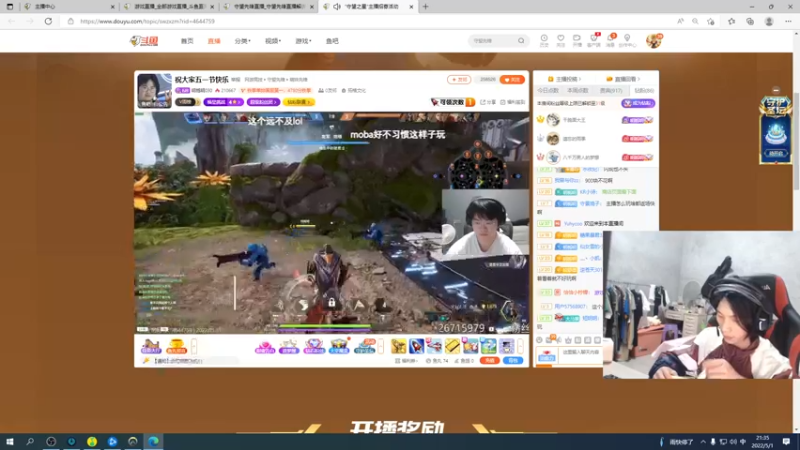800x450 pixels.
Task: Switch to the 主播中心 browser tab
Action: tap(69, 7)
